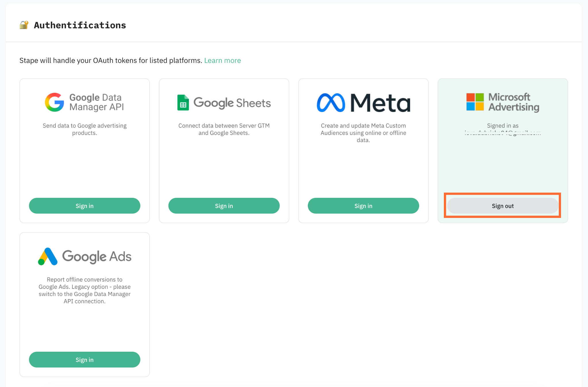Click the Microsoft Advertising logo

pos(503,102)
